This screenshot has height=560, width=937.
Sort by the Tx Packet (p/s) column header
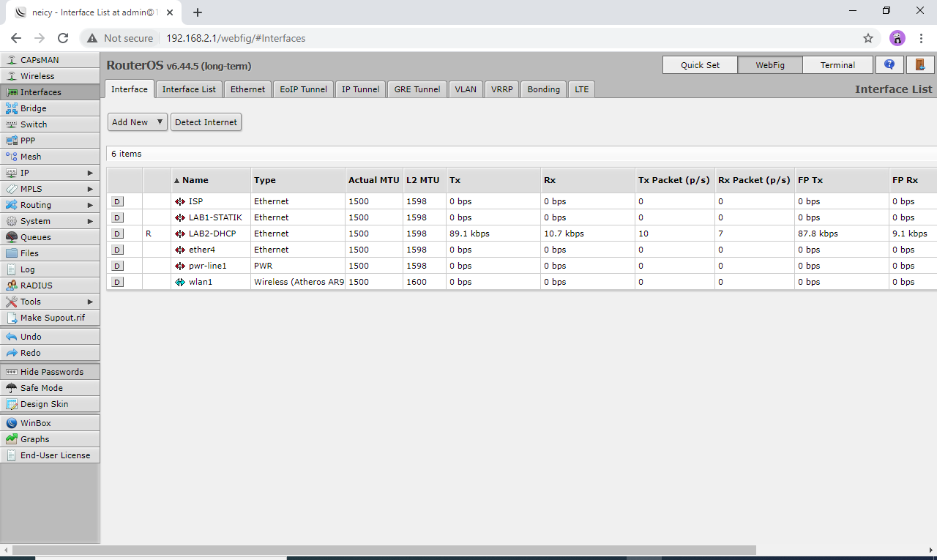(675, 180)
